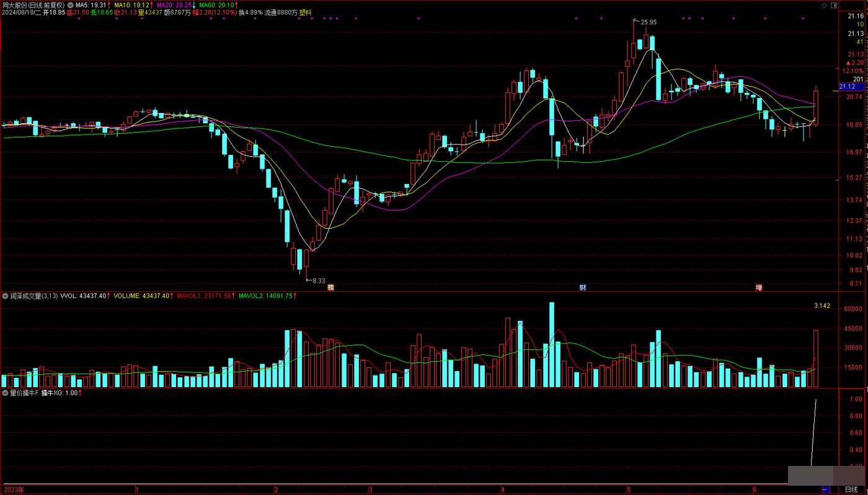Click the diamond icon at top right

824,4
